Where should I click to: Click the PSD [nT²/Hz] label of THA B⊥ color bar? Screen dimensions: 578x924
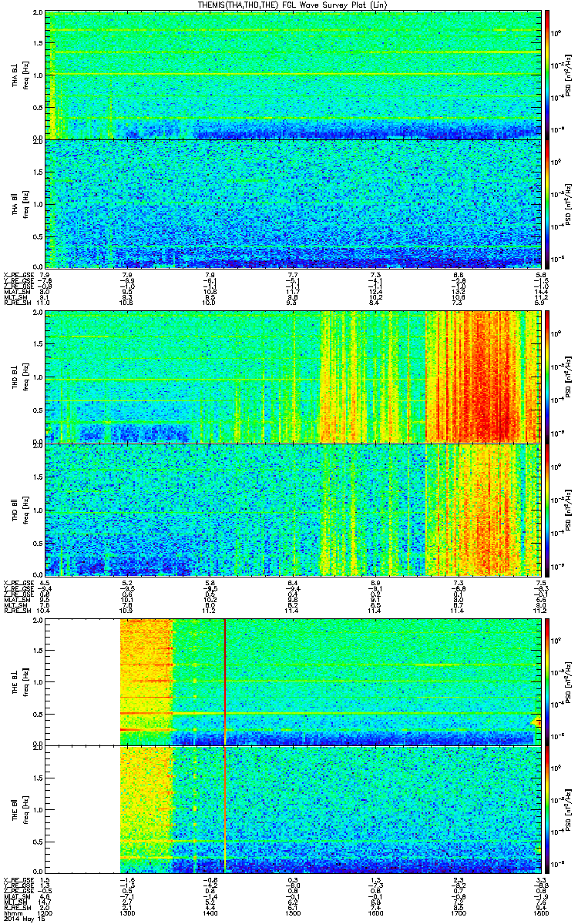click(x=569, y=75)
